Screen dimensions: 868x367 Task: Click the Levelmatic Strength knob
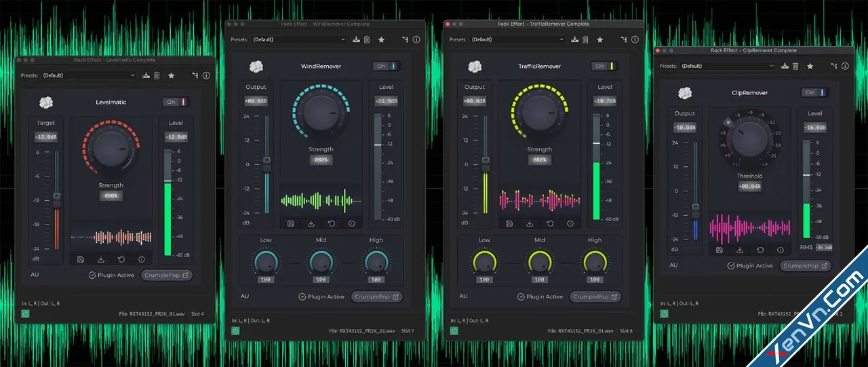click(111, 149)
